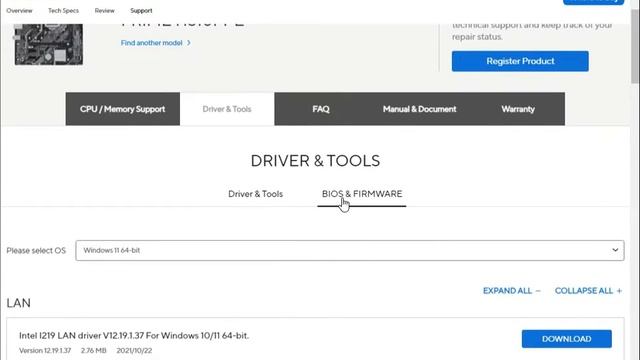The height and width of the screenshot is (360, 640).
Task: Click the LAN section heading
Action: click(18, 303)
